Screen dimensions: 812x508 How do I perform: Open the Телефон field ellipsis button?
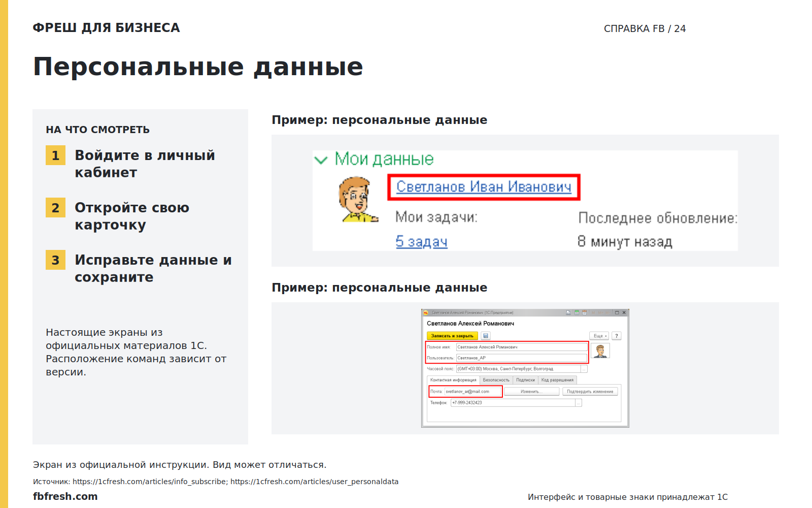(579, 403)
